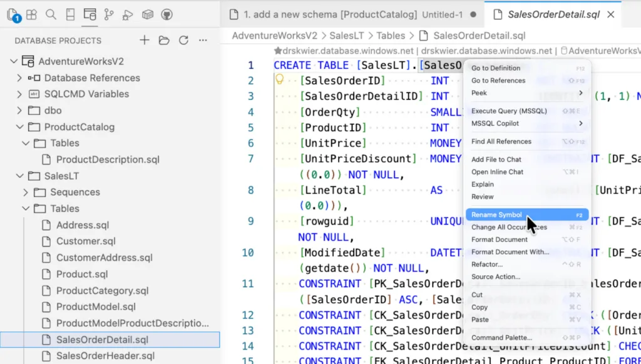Choose Rename Symbol from context menu
The width and height of the screenshot is (641, 364).
point(527,215)
